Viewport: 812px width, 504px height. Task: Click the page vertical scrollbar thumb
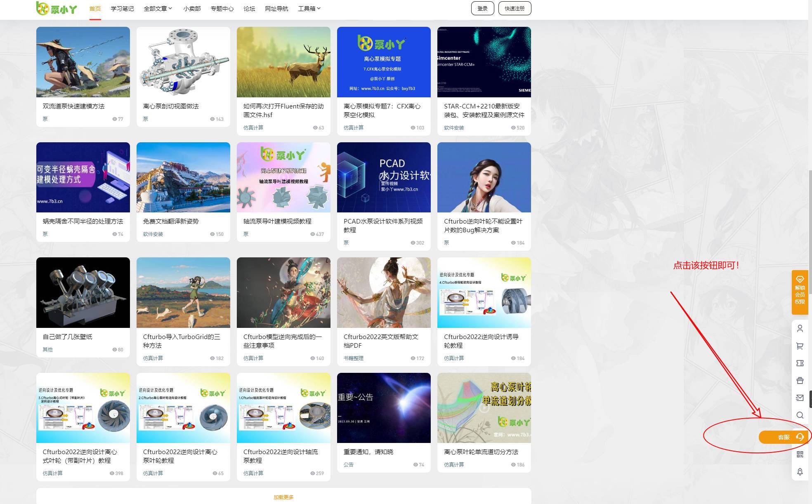click(810, 231)
